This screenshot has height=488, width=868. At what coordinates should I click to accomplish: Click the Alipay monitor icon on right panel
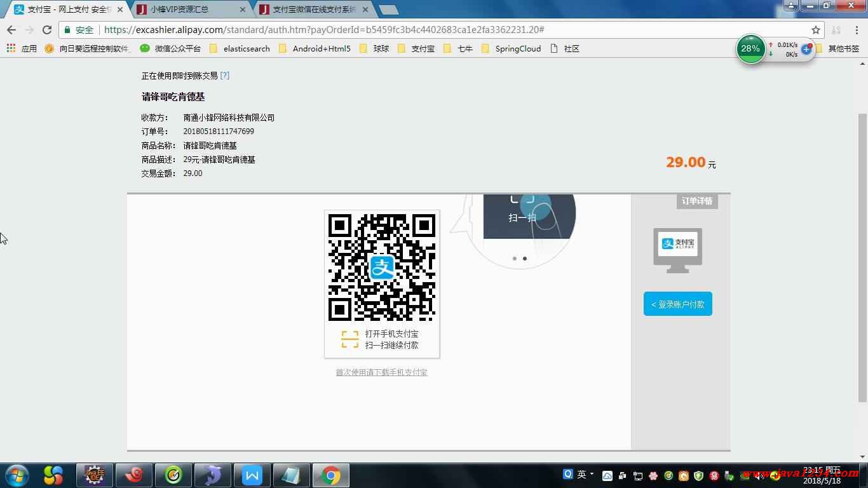tap(677, 250)
